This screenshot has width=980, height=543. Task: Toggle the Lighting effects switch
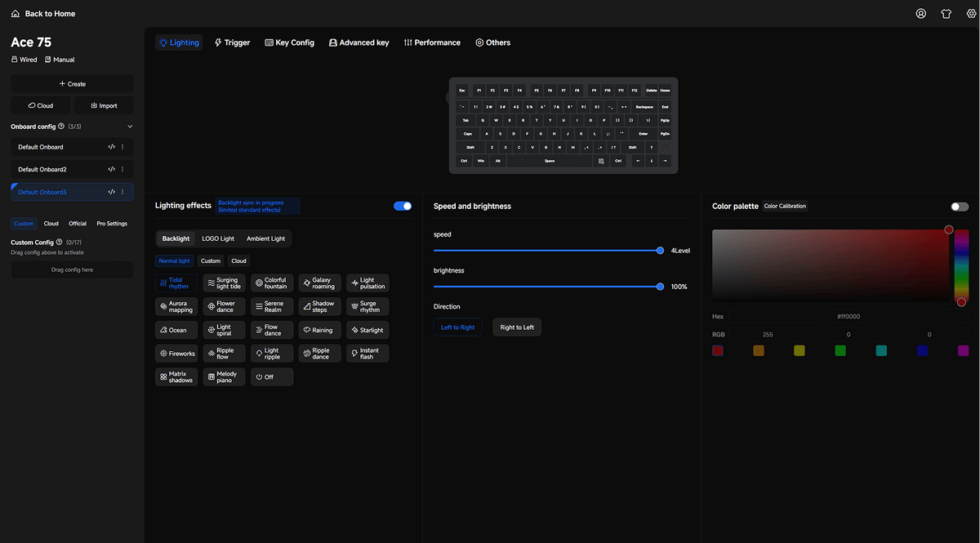[403, 206]
